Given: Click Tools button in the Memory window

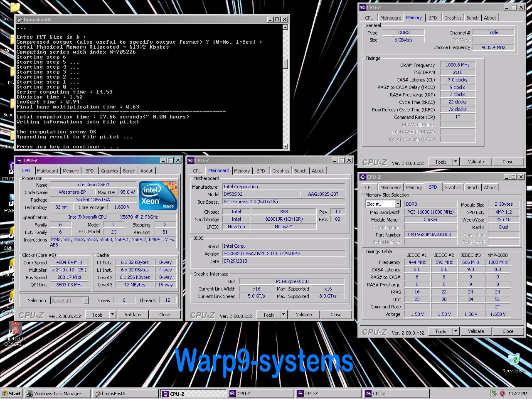Looking at the screenshot, I should 441,162.
